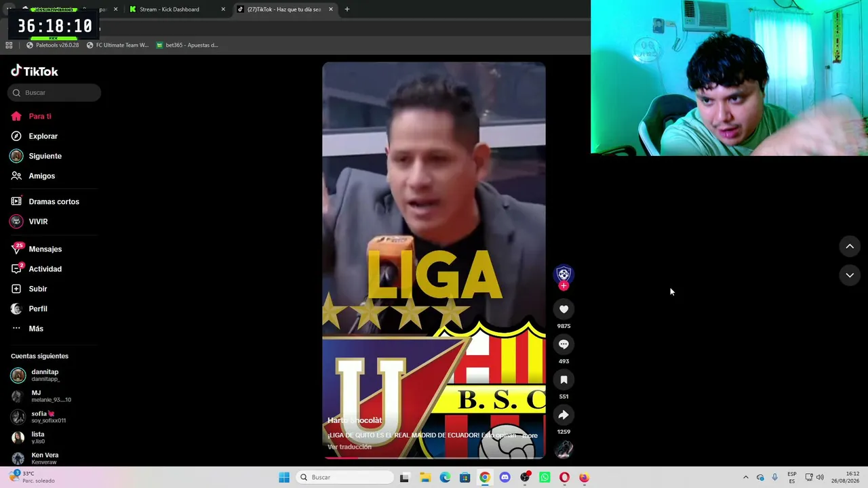Open comments via the speech bubble icon
This screenshot has width=868, height=488.
564,344
